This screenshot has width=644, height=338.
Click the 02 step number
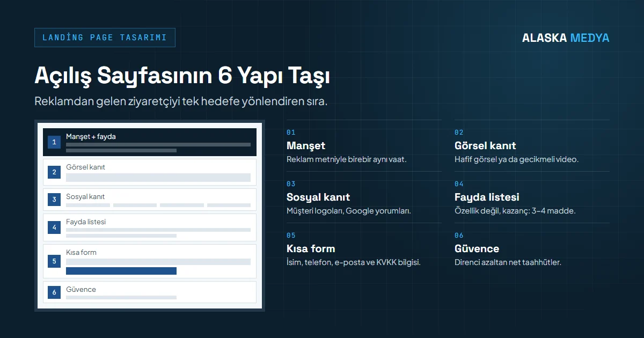pos(459,132)
